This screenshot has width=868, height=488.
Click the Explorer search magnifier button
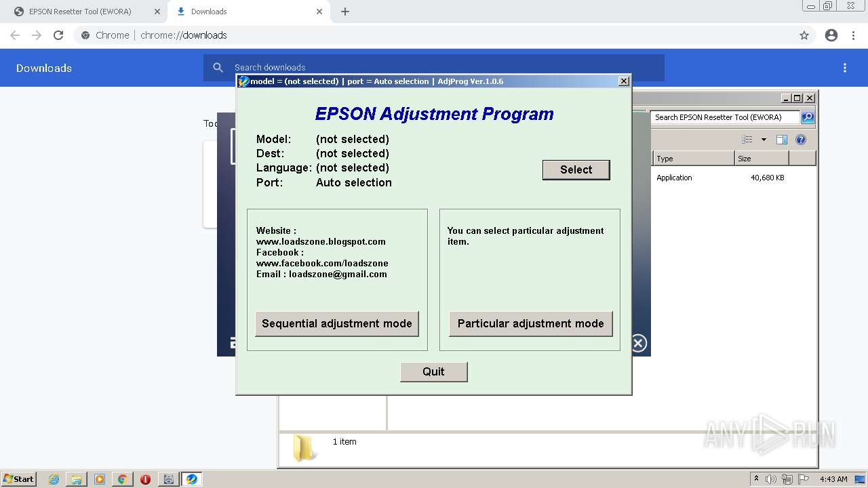tap(807, 117)
